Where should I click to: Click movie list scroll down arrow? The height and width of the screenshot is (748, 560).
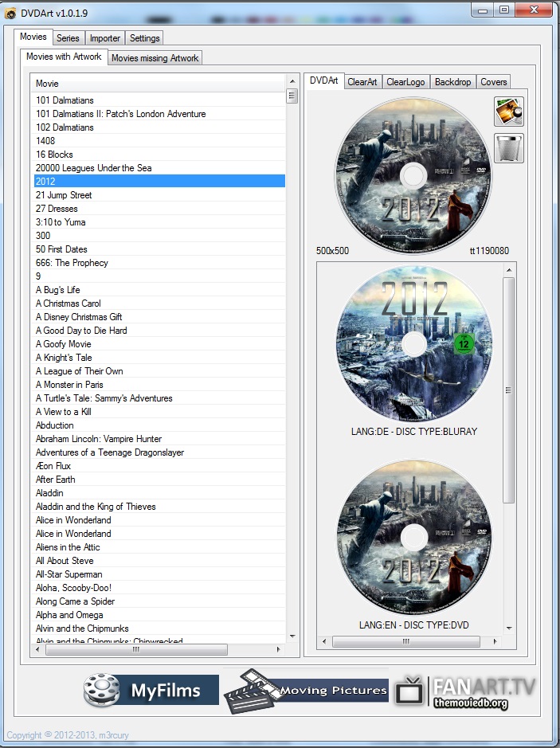(292, 636)
